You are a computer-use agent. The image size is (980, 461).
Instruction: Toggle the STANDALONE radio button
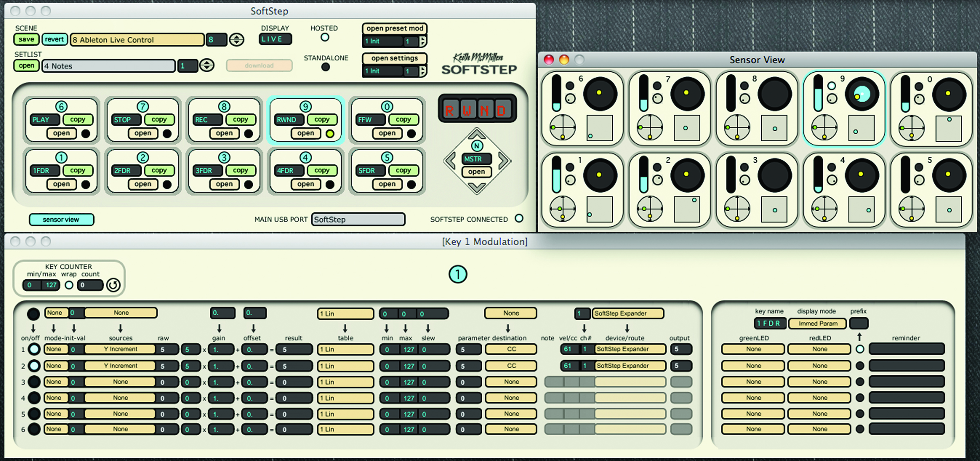(x=325, y=67)
